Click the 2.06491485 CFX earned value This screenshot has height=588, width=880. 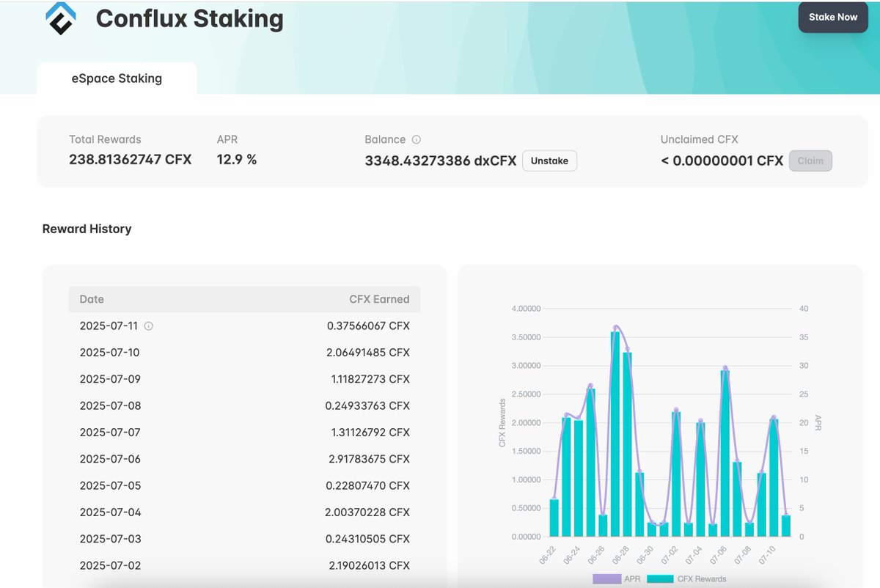point(368,353)
